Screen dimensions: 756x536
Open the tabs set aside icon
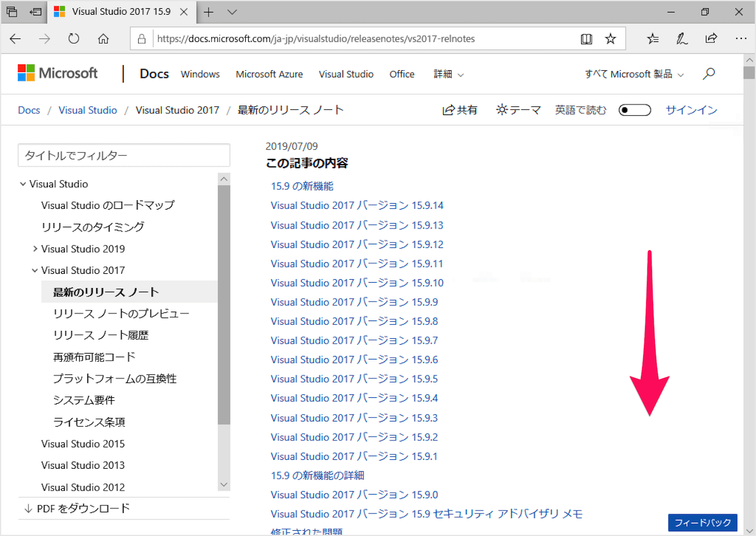[x=12, y=11]
